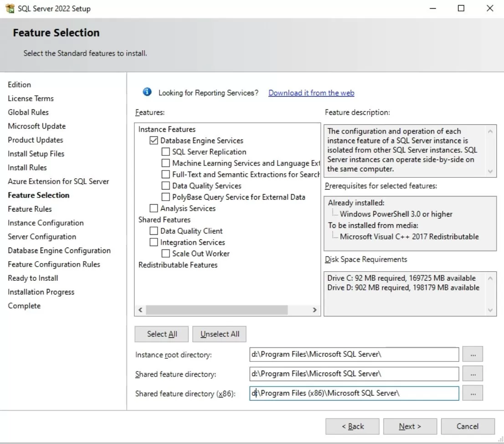
Task: Select Redistributable Features heading in tree
Action: click(x=178, y=265)
